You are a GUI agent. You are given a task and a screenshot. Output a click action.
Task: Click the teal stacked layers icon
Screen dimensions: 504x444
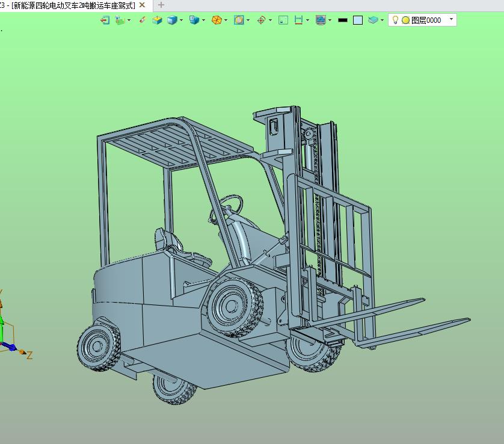373,20
